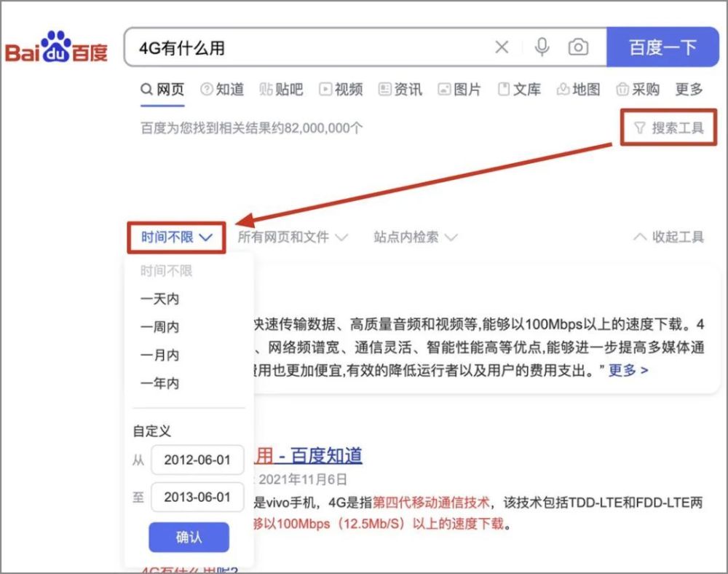Choose 一周内 time filter
Image resolution: width=728 pixels, height=574 pixels.
click(159, 327)
